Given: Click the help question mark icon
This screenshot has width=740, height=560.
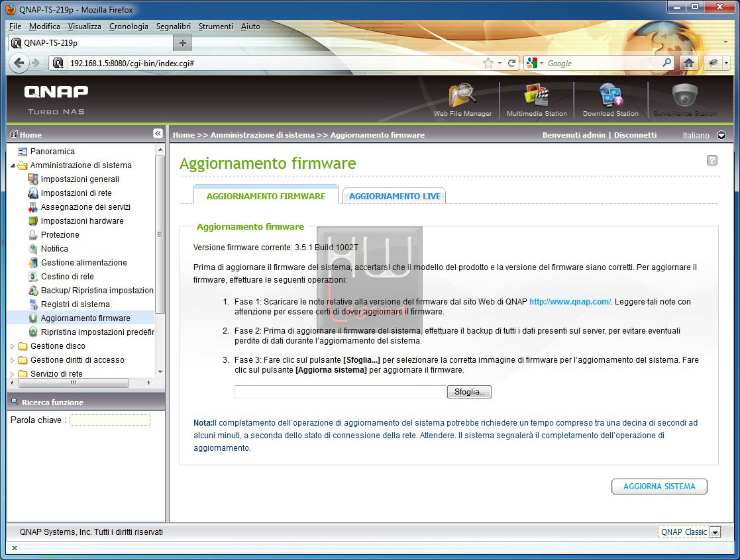Looking at the screenshot, I should click(x=712, y=160).
